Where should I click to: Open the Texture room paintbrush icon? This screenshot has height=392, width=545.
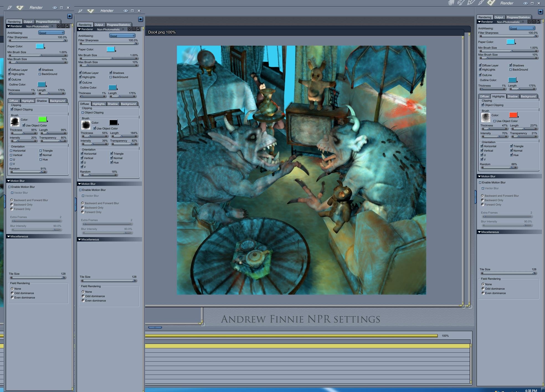point(481,3)
